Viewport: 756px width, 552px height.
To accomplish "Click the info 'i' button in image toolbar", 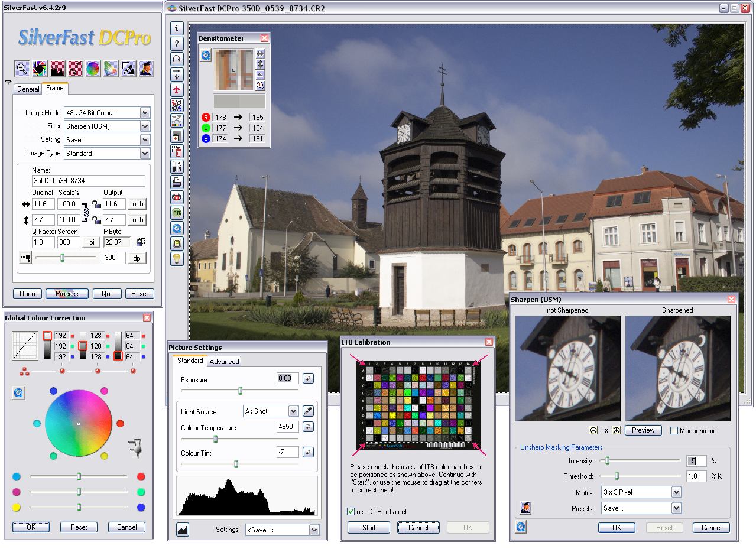I will tap(177, 28).
